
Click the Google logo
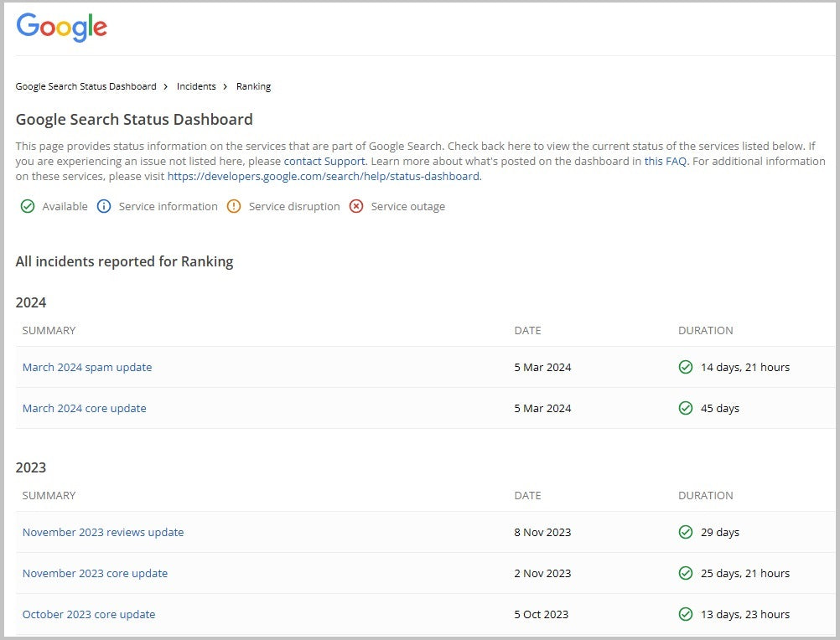(x=61, y=28)
